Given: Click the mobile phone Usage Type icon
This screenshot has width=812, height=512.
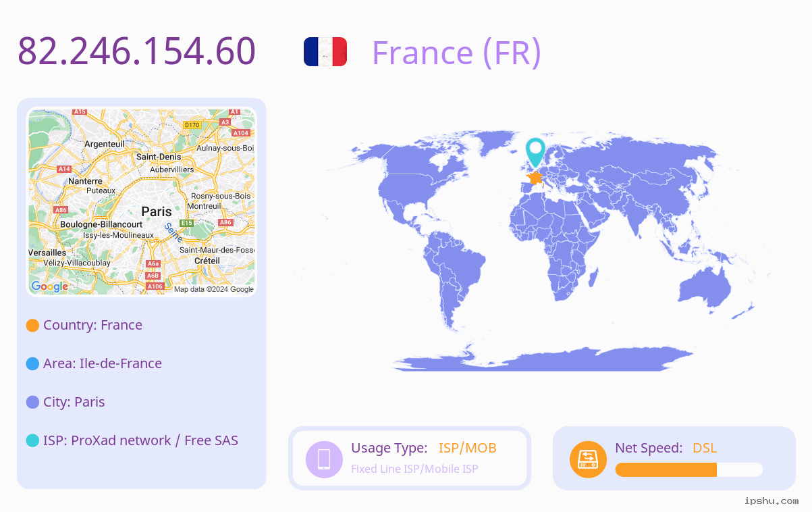Looking at the screenshot, I should pos(324,459).
